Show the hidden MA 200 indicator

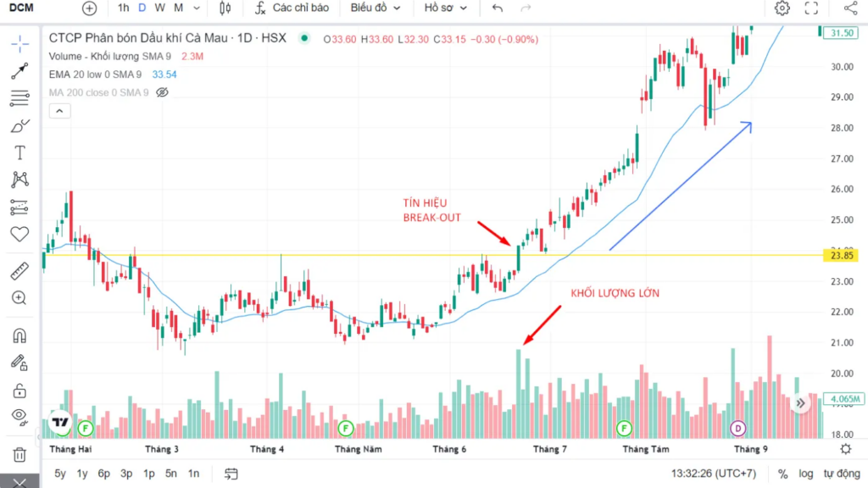tap(163, 92)
